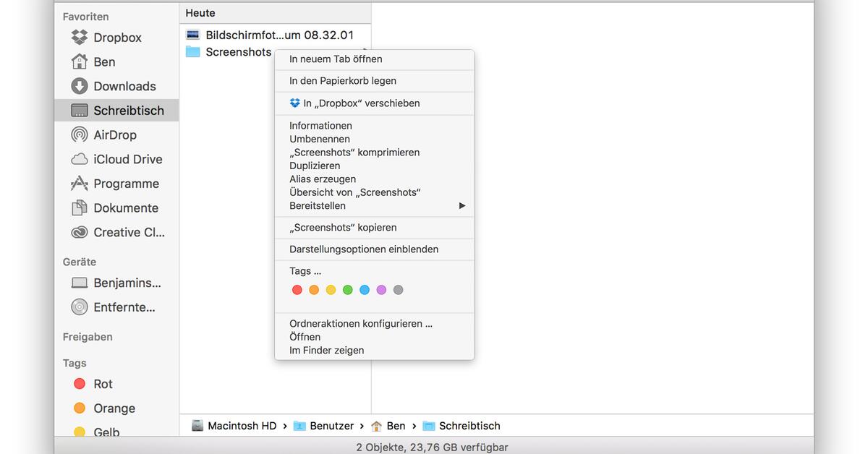Select AirDrop in the sidebar

[x=117, y=134]
